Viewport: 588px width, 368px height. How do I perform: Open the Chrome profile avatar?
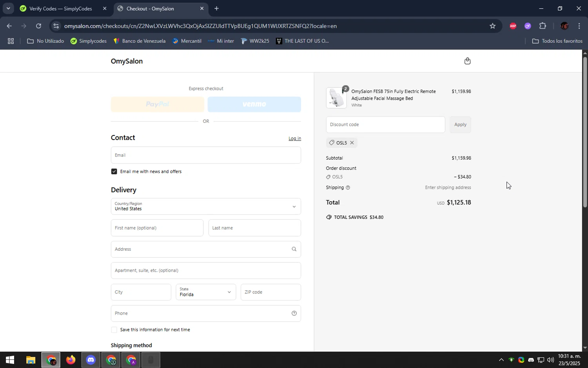tap(564, 26)
